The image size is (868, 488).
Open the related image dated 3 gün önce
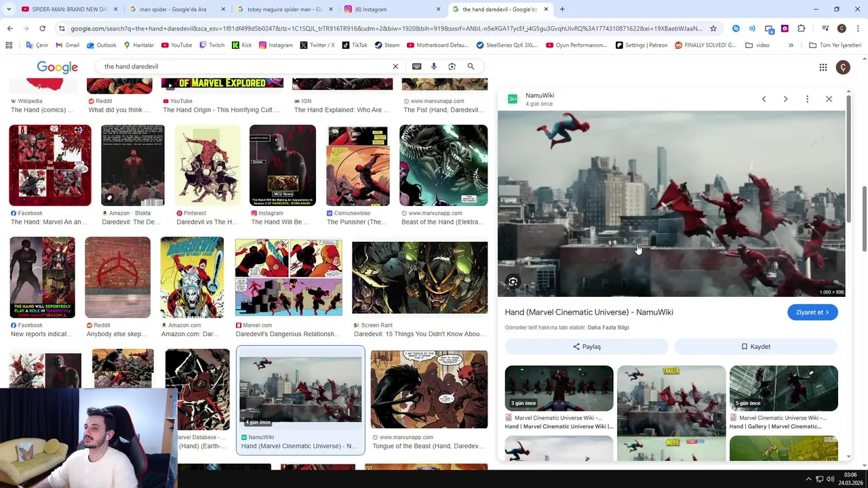[x=559, y=388]
